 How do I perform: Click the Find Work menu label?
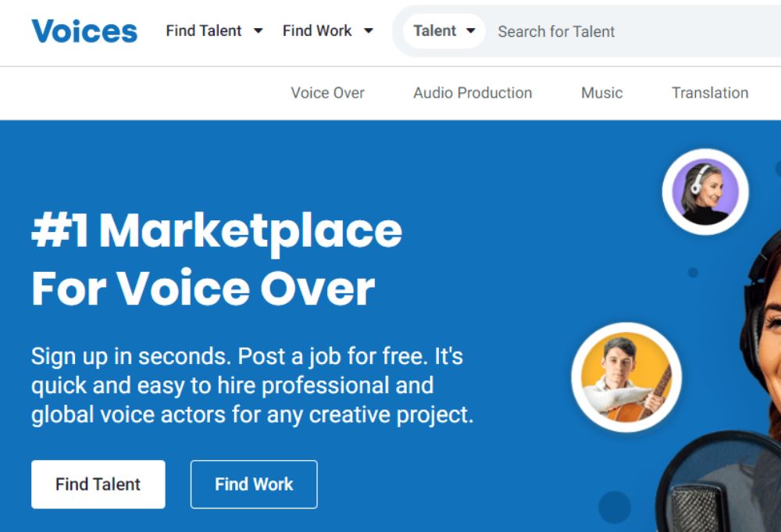pos(317,31)
